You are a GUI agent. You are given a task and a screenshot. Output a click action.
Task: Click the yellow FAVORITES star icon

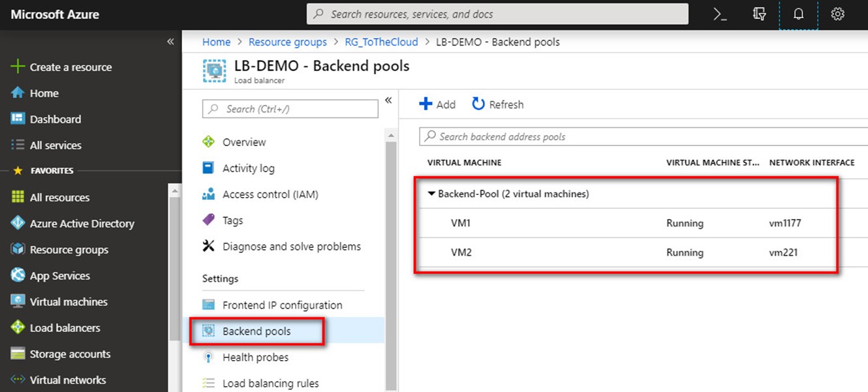18,171
